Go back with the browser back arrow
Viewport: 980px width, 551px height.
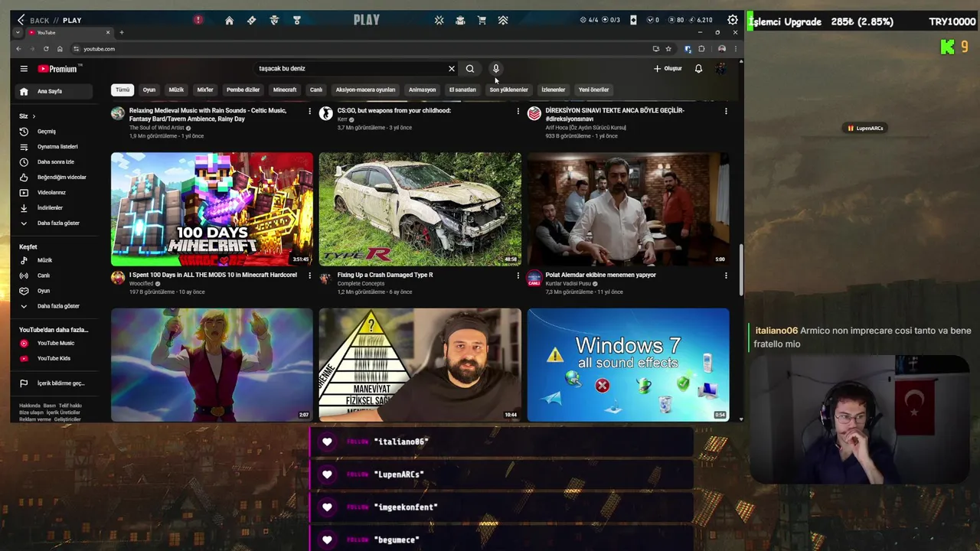pos(18,49)
